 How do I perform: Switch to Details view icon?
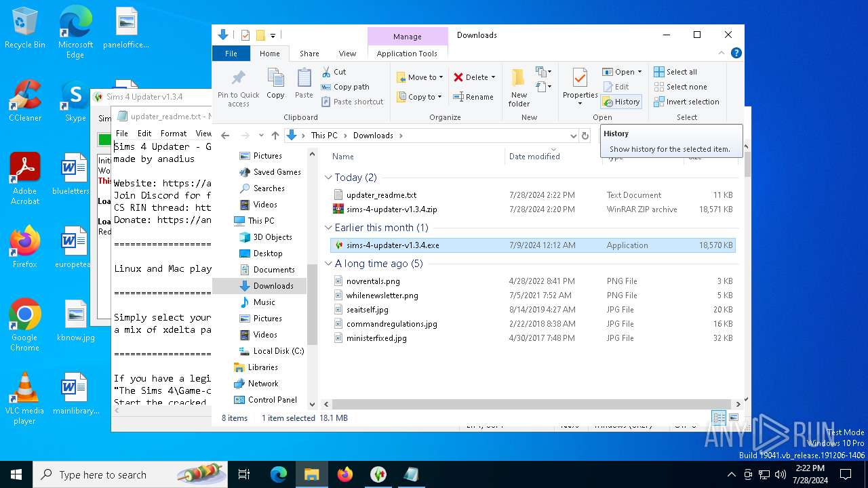pos(718,418)
